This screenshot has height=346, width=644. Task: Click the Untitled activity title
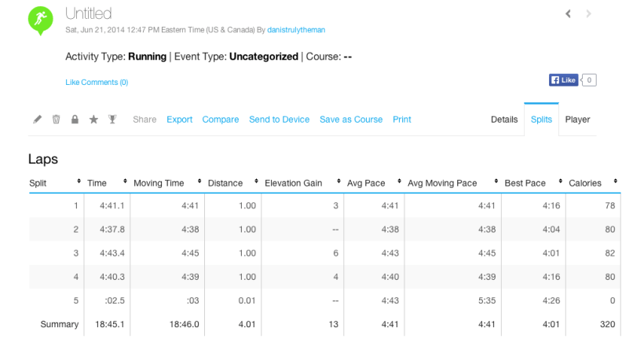[x=88, y=13]
